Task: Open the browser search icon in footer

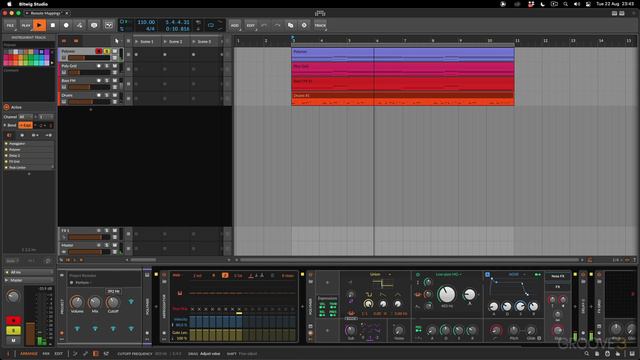Action: pyautogui.click(x=587, y=354)
